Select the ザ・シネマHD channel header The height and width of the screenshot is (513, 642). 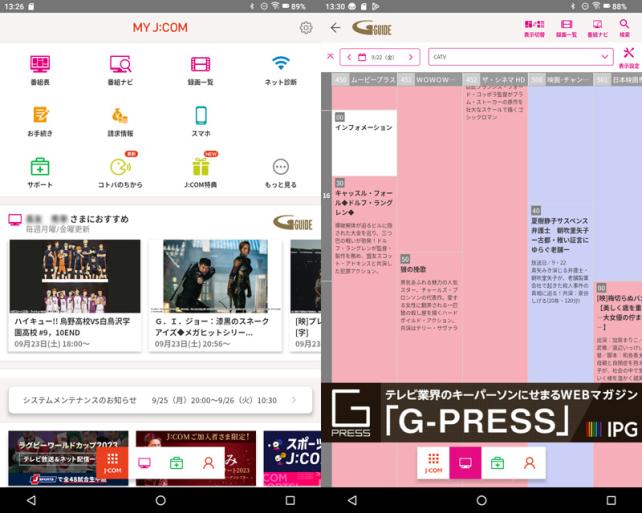pyautogui.click(x=495, y=79)
